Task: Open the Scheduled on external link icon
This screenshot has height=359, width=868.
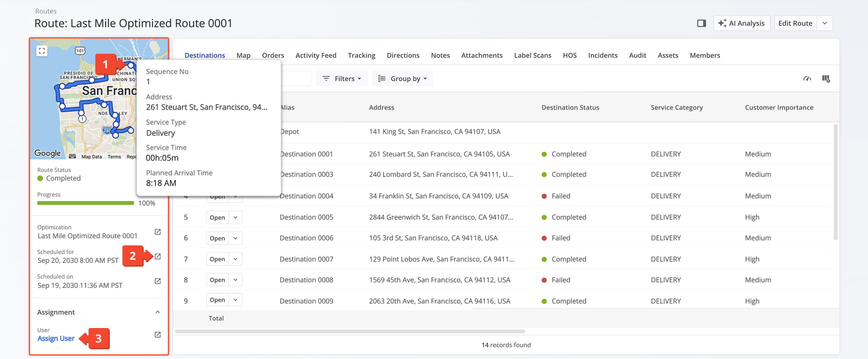Action: coord(158,281)
